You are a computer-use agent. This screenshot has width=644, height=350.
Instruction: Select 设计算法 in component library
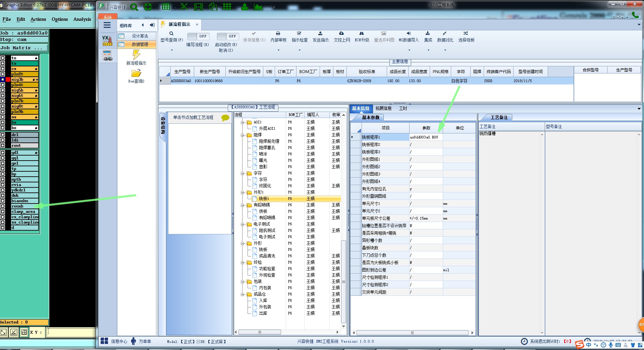click(136, 36)
